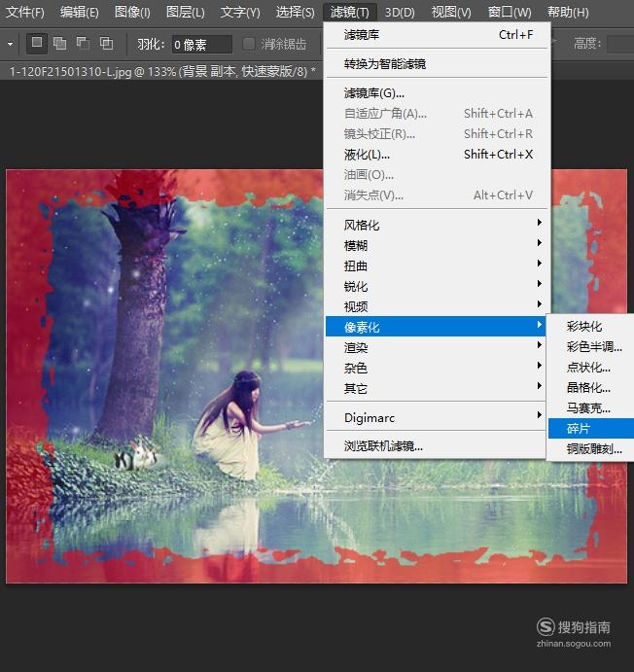Open the 文字(Y) menu
This screenshot has width=634, height=672.
coord(240,12)
